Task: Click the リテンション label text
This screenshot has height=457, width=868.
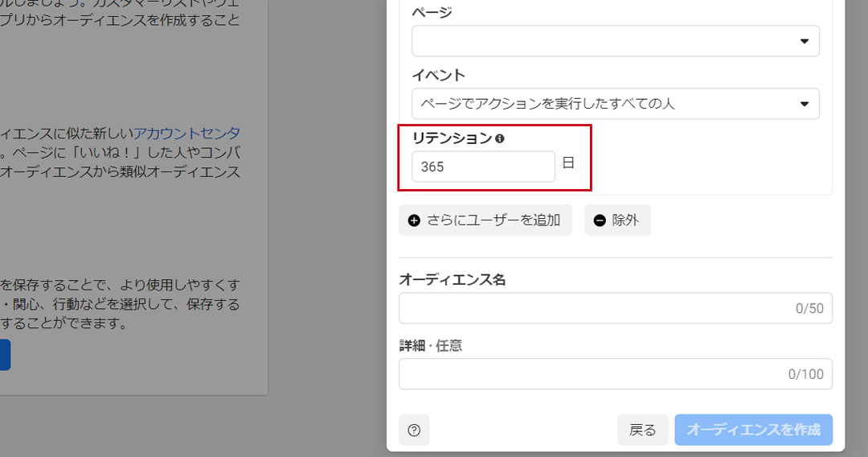Action: coord(452,138)
